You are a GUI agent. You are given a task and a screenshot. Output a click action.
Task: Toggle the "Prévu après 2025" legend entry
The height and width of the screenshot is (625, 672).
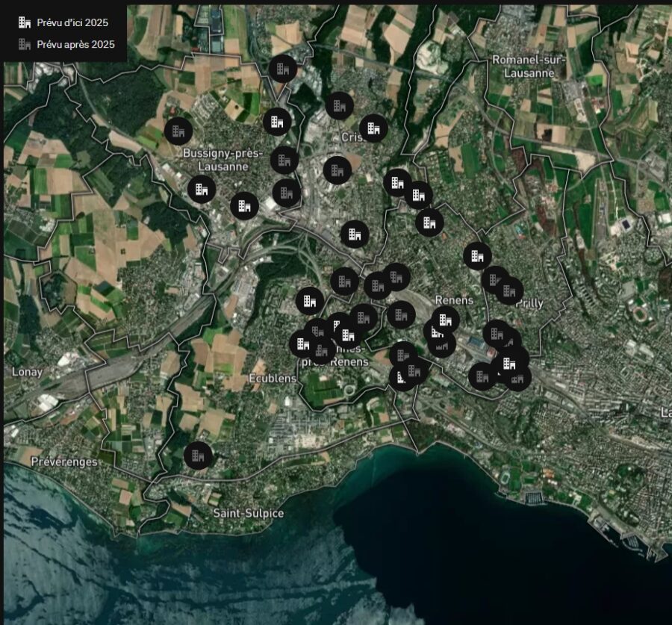[75, 45]
